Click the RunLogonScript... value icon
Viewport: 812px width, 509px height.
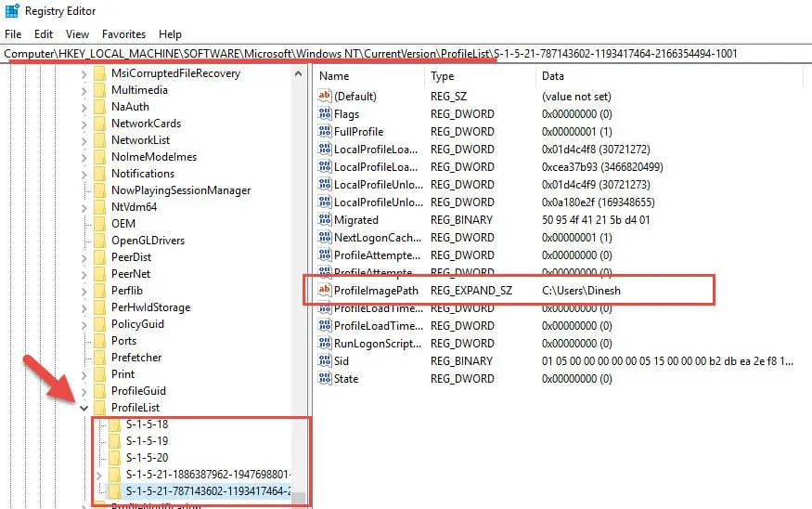(x=325, y=343)
